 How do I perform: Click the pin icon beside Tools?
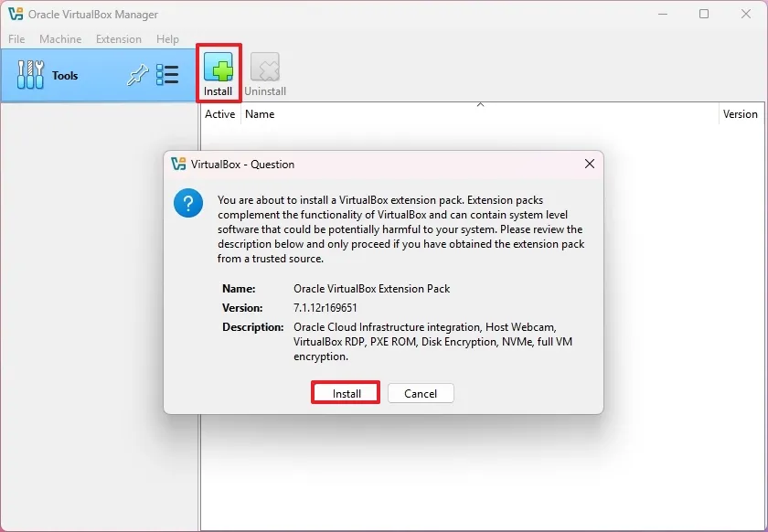click(138, 75)
